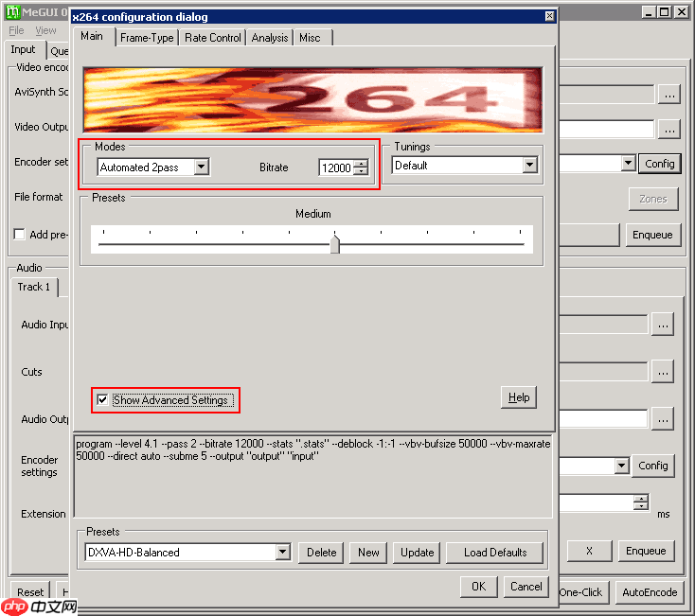Click the Medium preset slider handle
The width and height of the screenshot is (695, 616).
point(334,244)
